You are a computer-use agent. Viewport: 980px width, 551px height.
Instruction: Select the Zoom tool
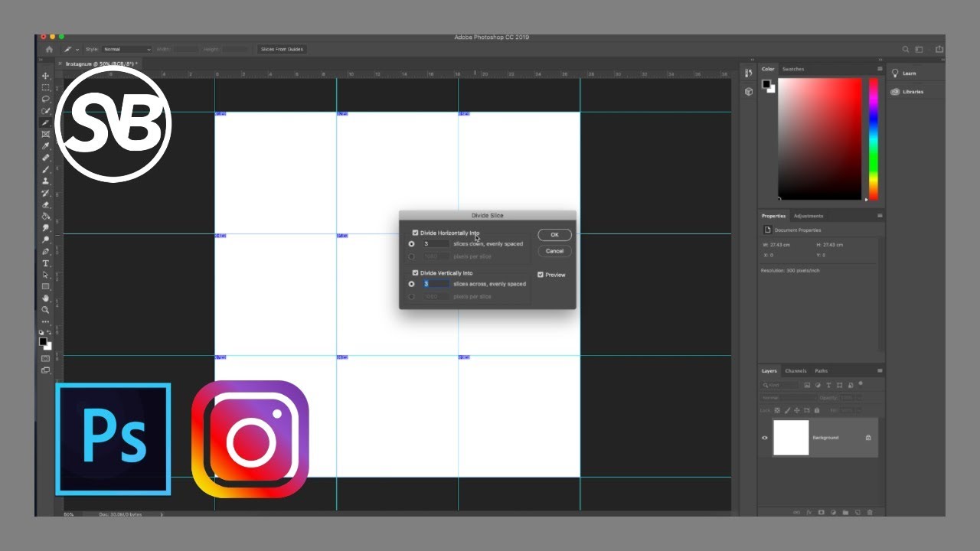pyautogui.click(x=46, y=310)
